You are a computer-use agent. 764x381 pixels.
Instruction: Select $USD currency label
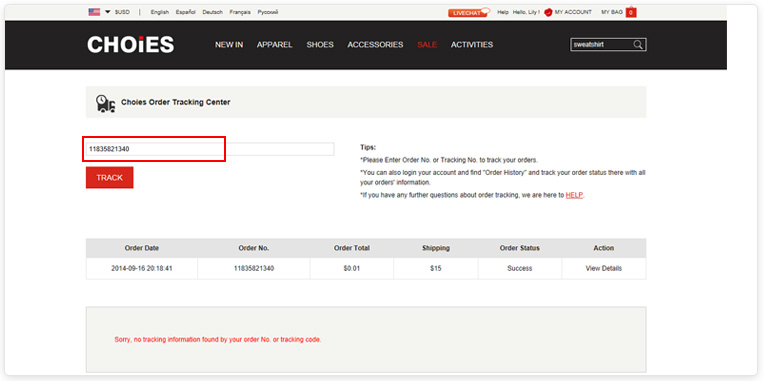[122, 12]
